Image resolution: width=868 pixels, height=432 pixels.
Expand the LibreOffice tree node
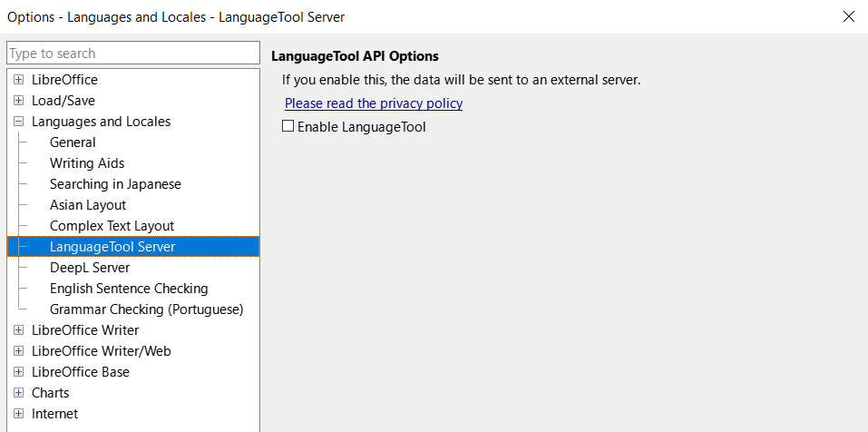(19, 80)
